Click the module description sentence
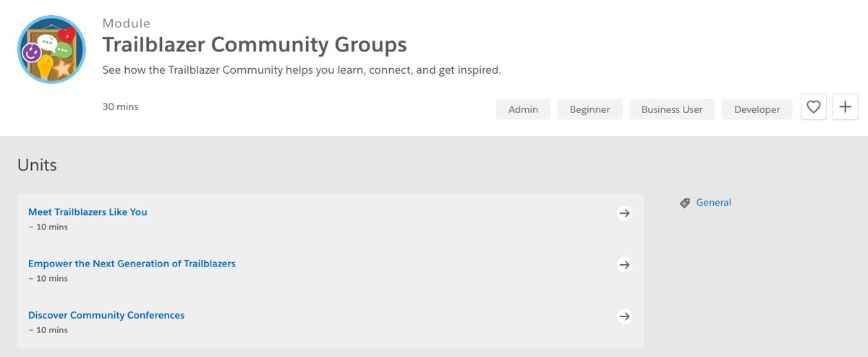Viewport: 868px width, 357px height. click(x=302, y=70)
